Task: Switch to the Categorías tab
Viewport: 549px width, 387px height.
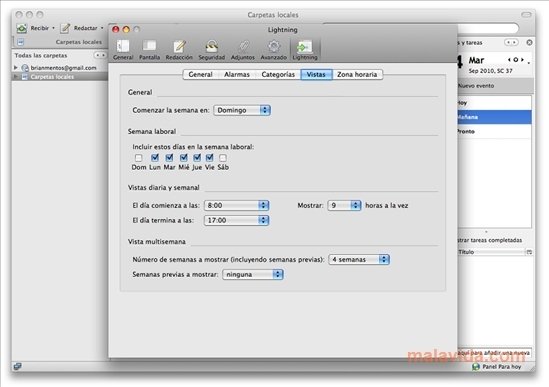Action: (x=278, y=74)
